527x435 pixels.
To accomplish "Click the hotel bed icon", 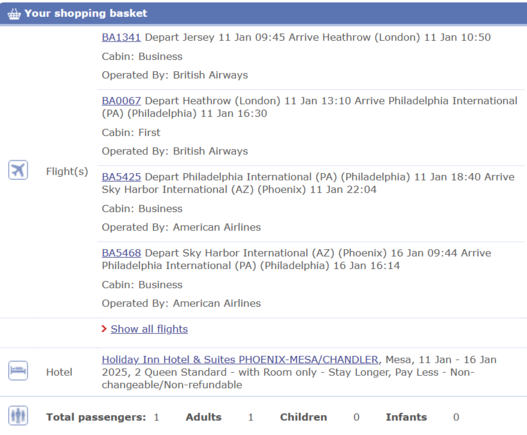I will pos(18,371).
